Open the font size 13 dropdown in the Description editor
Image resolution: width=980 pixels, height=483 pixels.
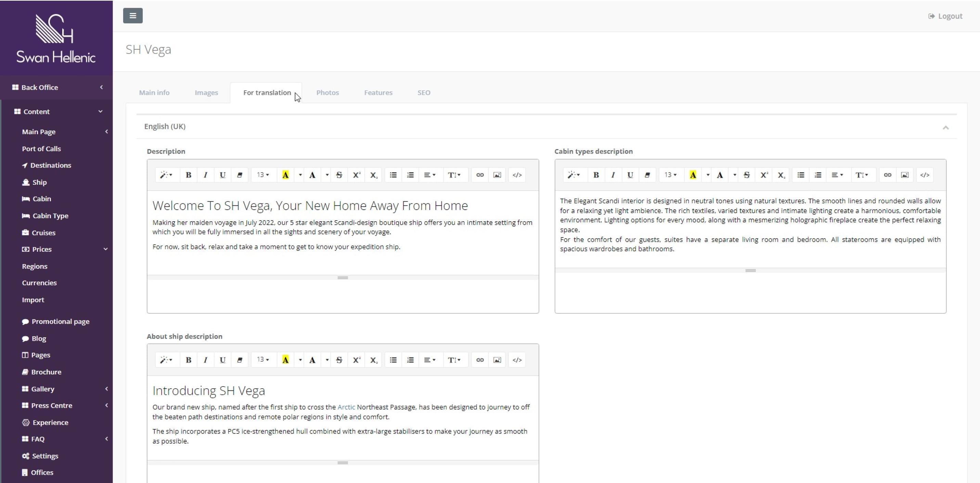coord(263,175)
